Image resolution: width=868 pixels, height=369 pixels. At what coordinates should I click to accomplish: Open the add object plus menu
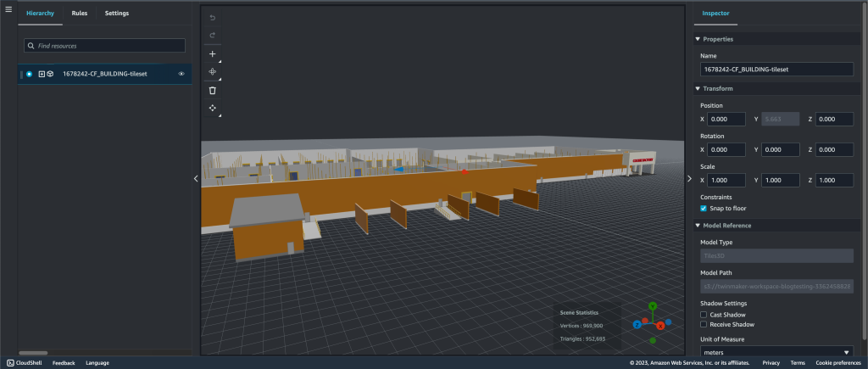[212, 53]
